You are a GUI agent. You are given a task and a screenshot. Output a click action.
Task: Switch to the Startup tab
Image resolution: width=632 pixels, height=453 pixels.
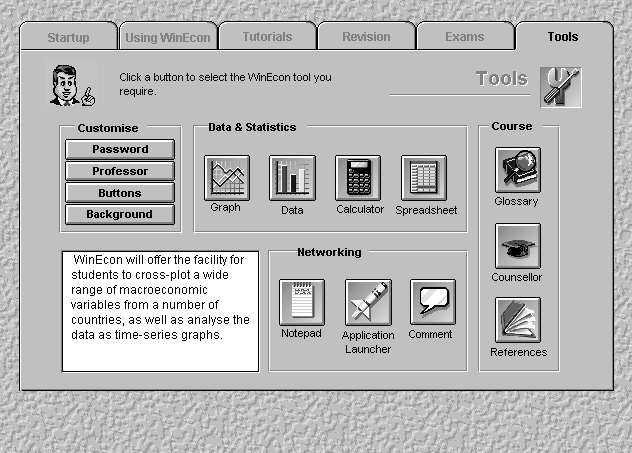[69, 37]
